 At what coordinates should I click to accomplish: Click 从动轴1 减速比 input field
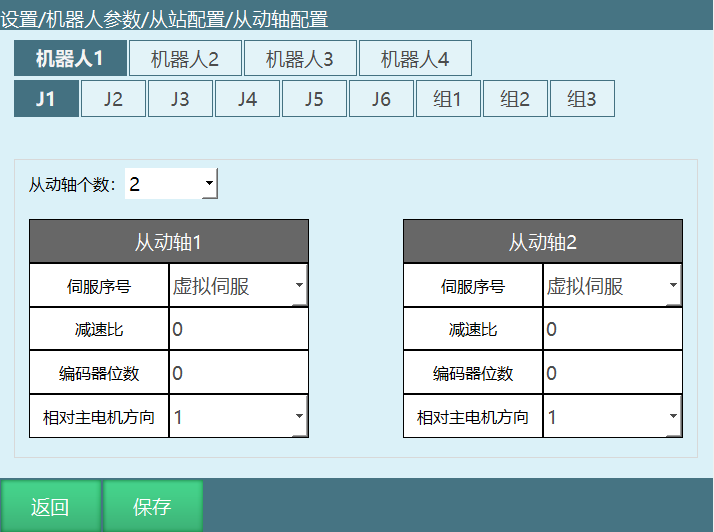click(x=238, y=329)
